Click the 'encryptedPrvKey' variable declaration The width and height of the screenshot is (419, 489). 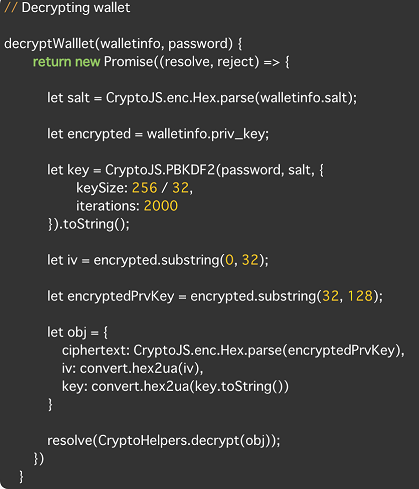(121, 296)
